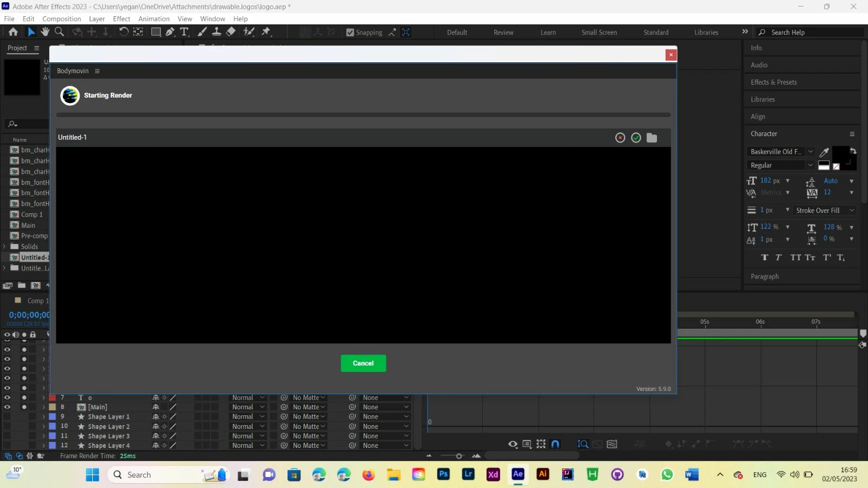Select the Rotation tool
868x488 pixels.
pos(124,32)
